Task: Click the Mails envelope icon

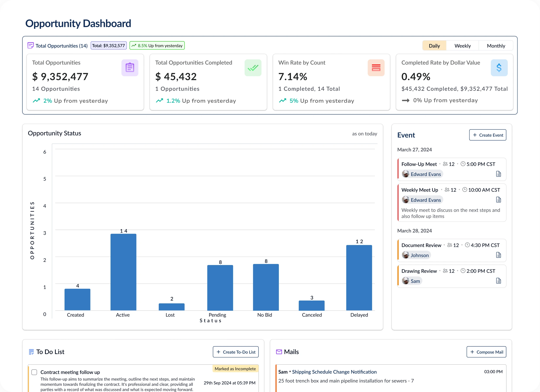Action: [x=279, y=352]
